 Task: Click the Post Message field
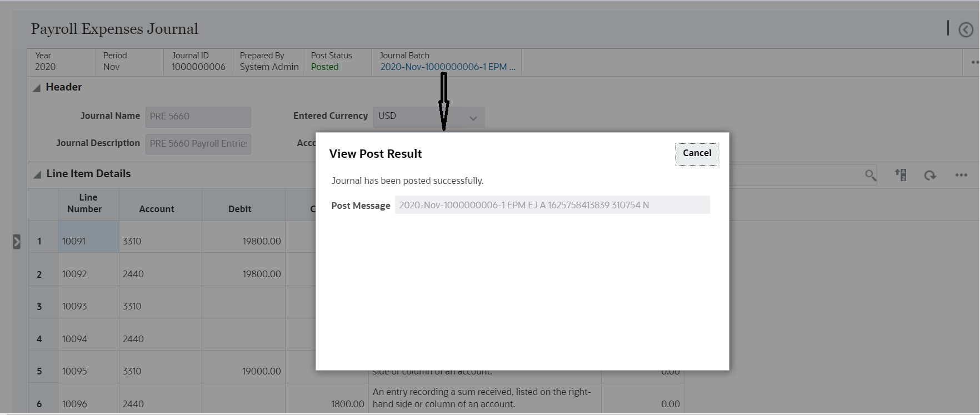coord(552,205)
